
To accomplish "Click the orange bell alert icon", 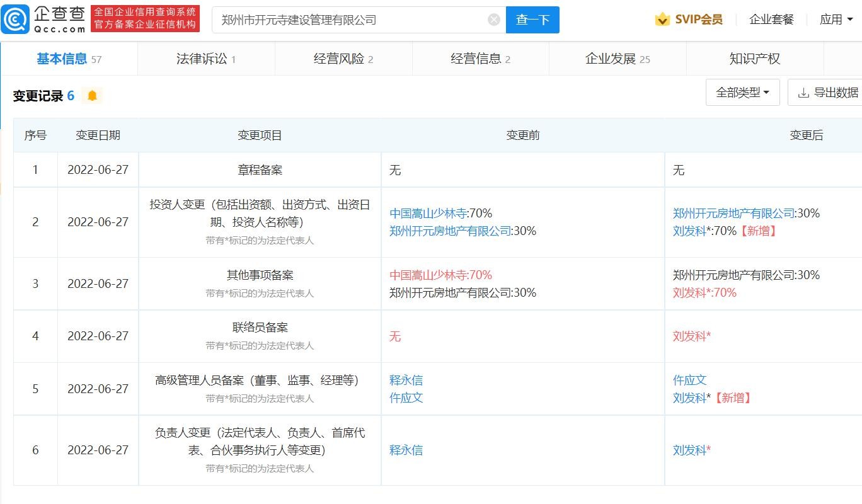I will (93, 96).
